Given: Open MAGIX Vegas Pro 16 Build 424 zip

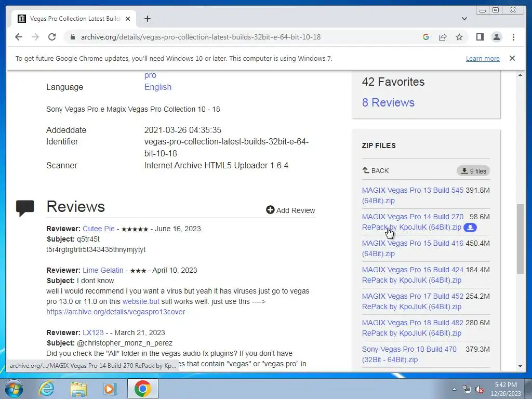Looking at the screenshot, I should [x=413, y=275].
